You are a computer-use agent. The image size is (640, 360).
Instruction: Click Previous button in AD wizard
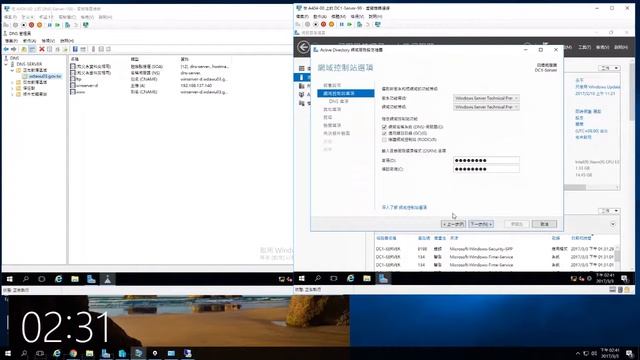point(453,224)
